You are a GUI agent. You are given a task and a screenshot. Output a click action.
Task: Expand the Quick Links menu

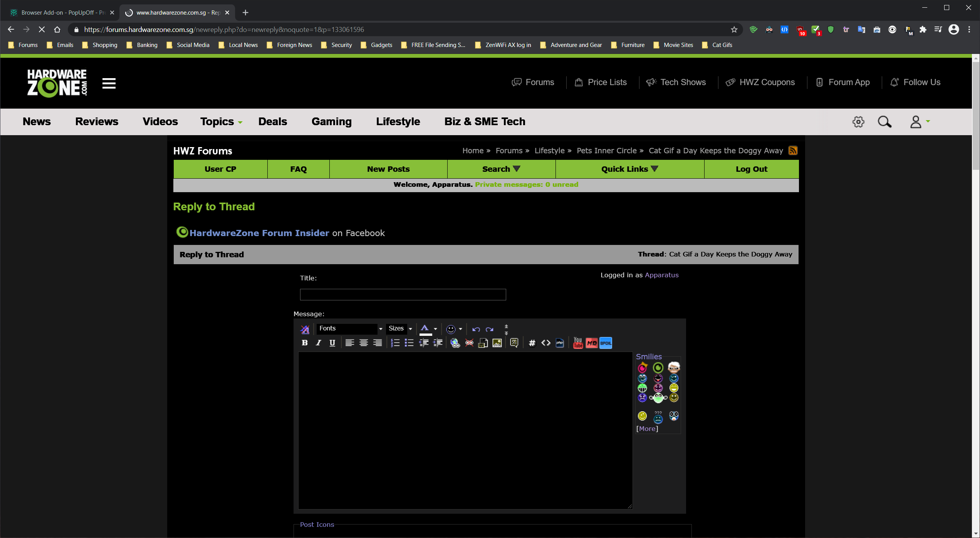click(x=629, y=169)
